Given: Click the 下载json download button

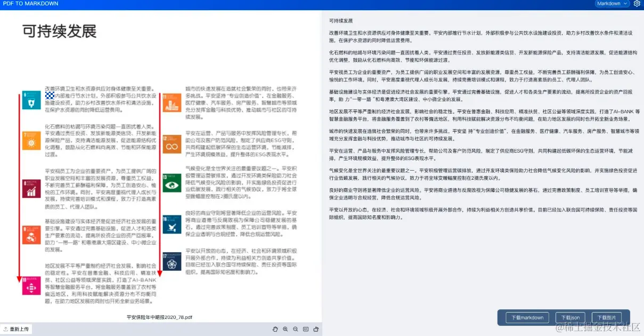Looking at the screenshot, I should pyautogui.click(x=569, y=317).
